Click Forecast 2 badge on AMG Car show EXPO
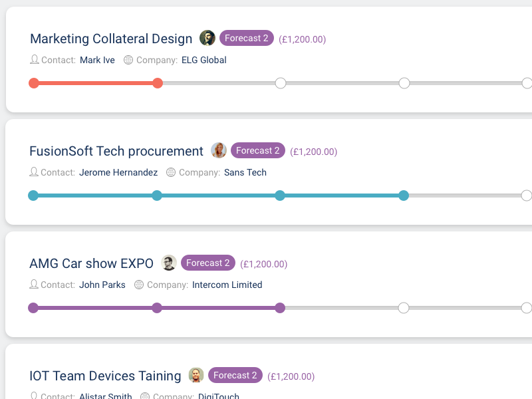Image resolution: width=532 pixels, height=399 pixels. click(x=207, y=263)
